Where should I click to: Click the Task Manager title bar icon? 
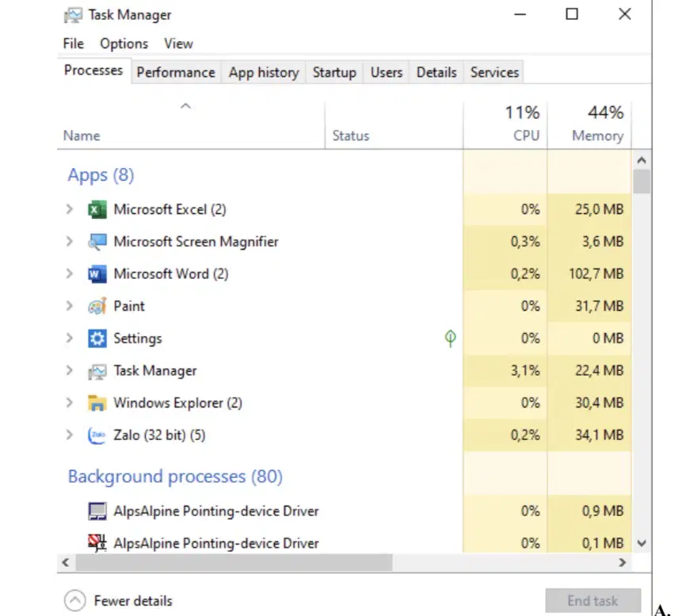pos(73,15)
